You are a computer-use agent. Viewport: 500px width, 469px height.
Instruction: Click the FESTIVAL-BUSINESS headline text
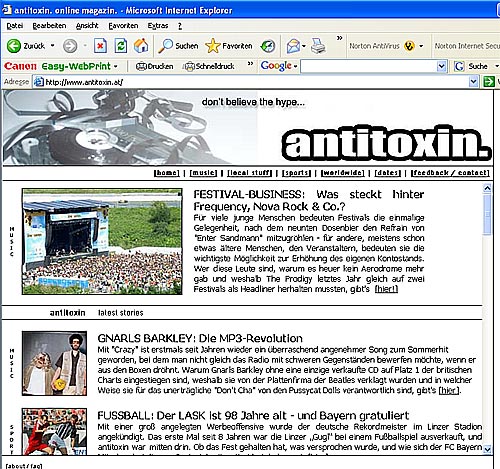click(x=309, y=200)
